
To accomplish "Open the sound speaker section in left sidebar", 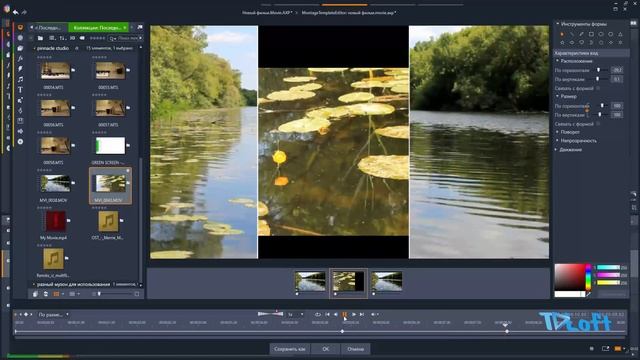I will coord(20,131).
